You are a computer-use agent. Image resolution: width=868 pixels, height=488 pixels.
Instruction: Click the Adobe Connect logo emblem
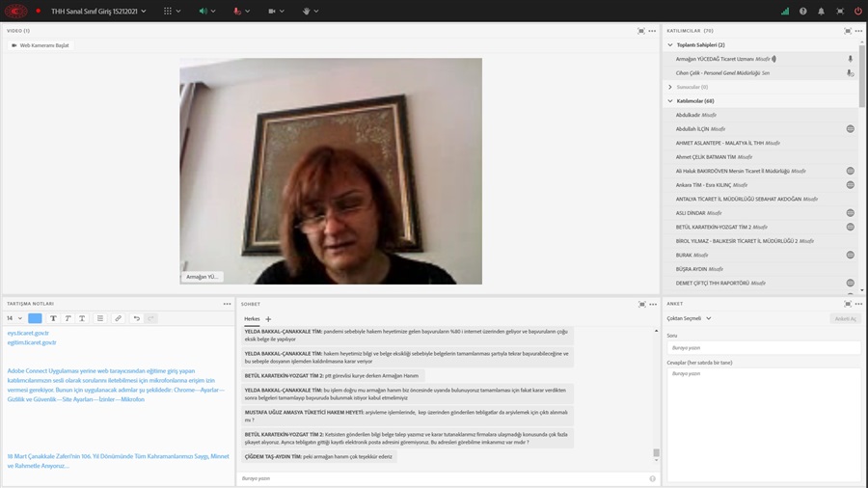click(x=15, y=11)
